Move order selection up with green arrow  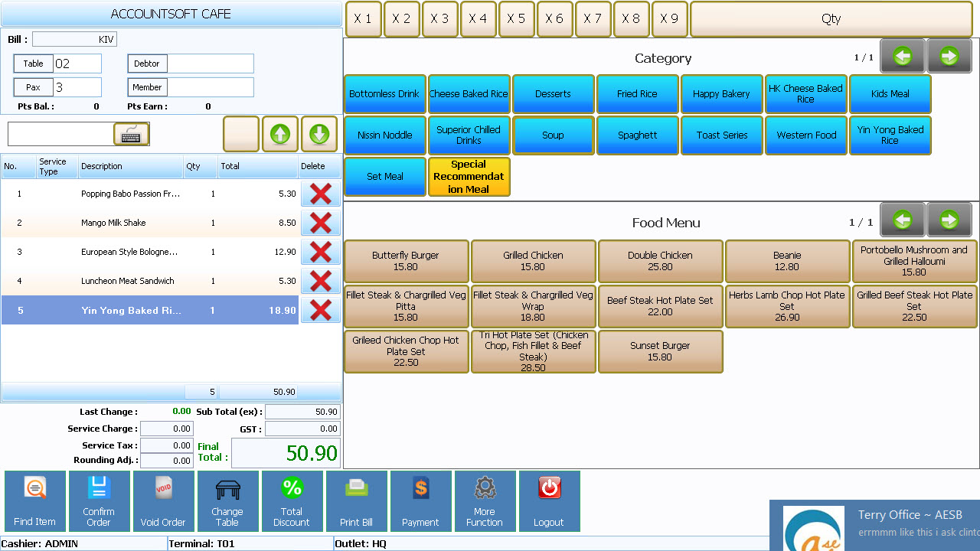click(280, 135)
